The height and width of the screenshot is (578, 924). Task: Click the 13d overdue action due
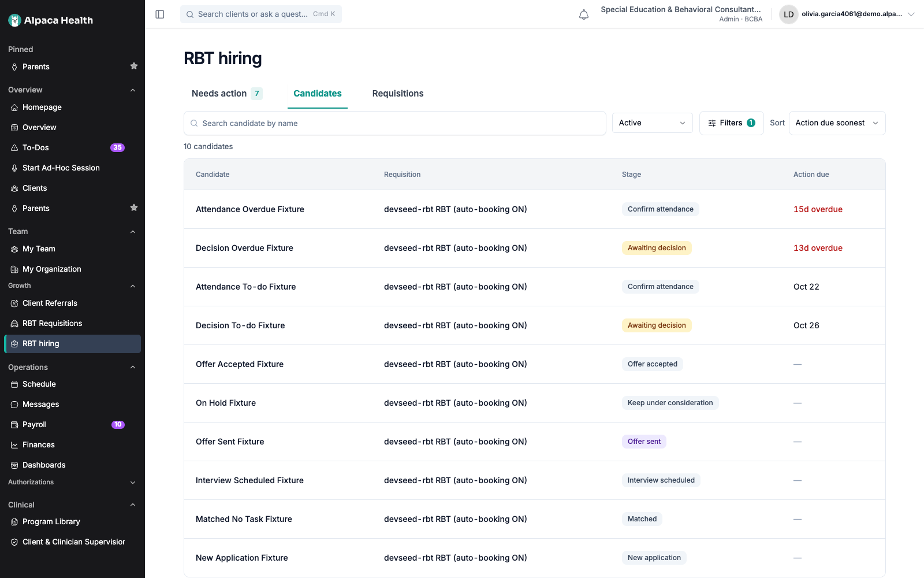tap(818, 248)
